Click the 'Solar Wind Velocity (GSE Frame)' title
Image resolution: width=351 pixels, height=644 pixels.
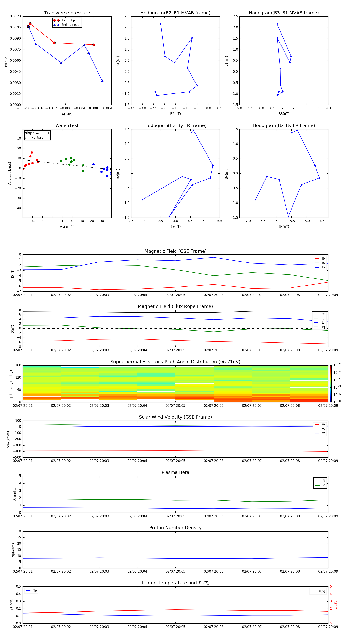pyautogui.click(x=175, y=417)
